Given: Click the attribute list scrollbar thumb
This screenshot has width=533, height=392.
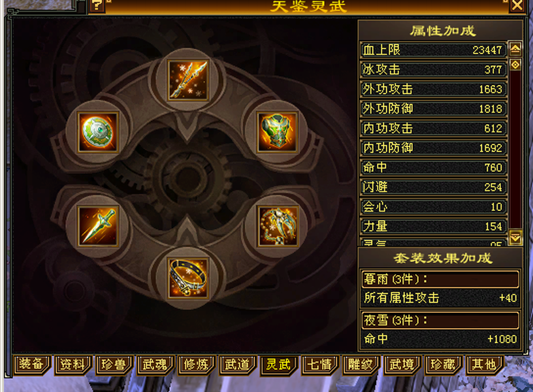Looking at the screenshot, I should (515, 65).
